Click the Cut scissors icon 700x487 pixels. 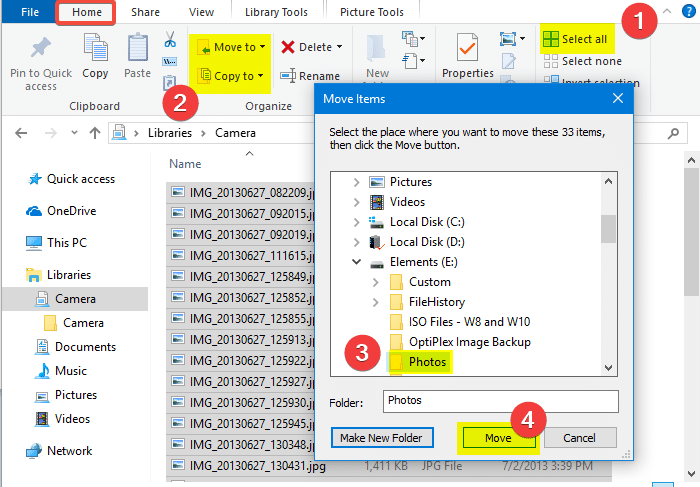coord(169,39)
